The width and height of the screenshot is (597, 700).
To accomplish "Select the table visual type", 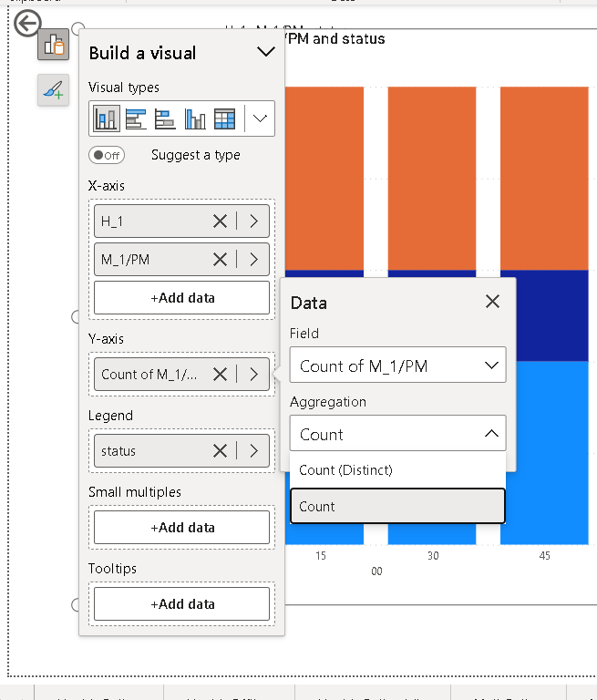I will point(224,118).
